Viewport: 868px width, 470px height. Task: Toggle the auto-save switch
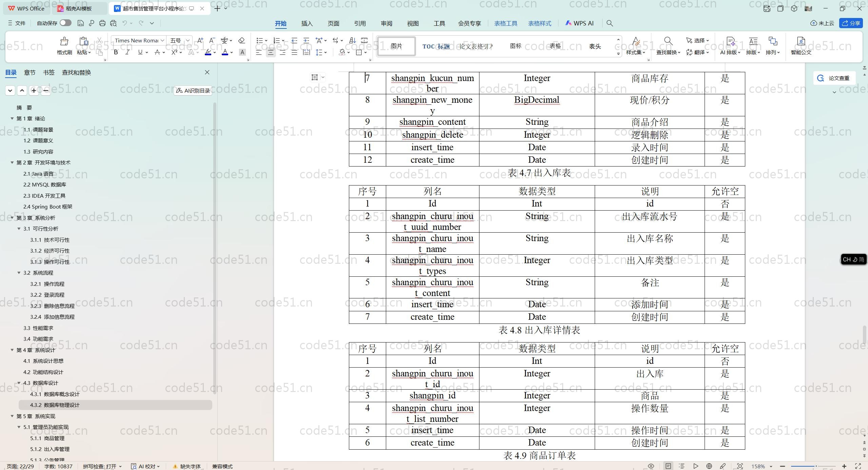coord(65,23)
